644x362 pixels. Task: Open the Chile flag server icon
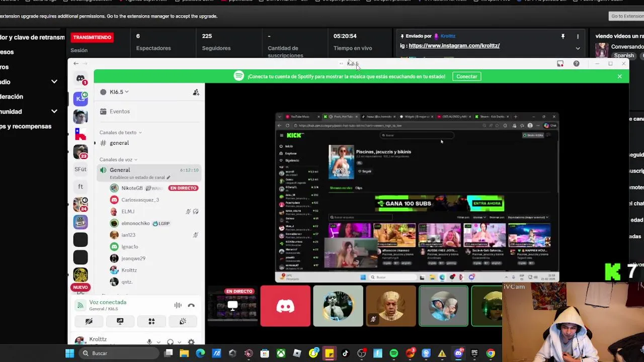click(x=80, y=134)
